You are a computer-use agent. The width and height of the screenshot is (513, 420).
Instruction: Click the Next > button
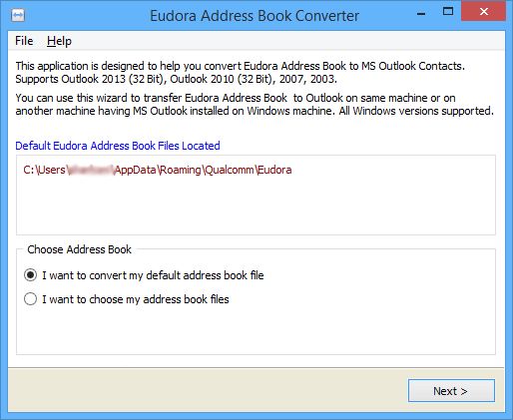[451, 391]
